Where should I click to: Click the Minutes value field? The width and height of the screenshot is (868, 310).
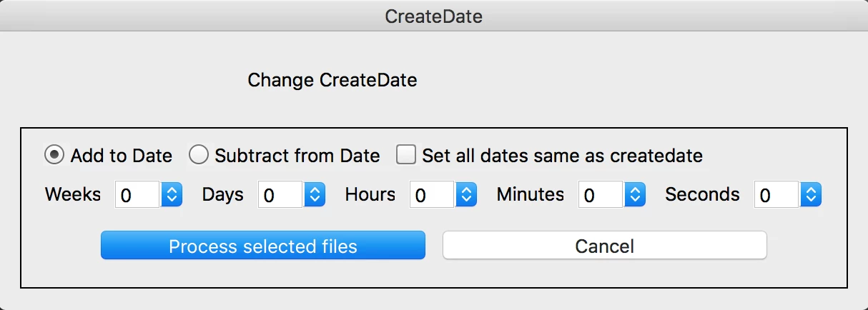coord(601,195)
